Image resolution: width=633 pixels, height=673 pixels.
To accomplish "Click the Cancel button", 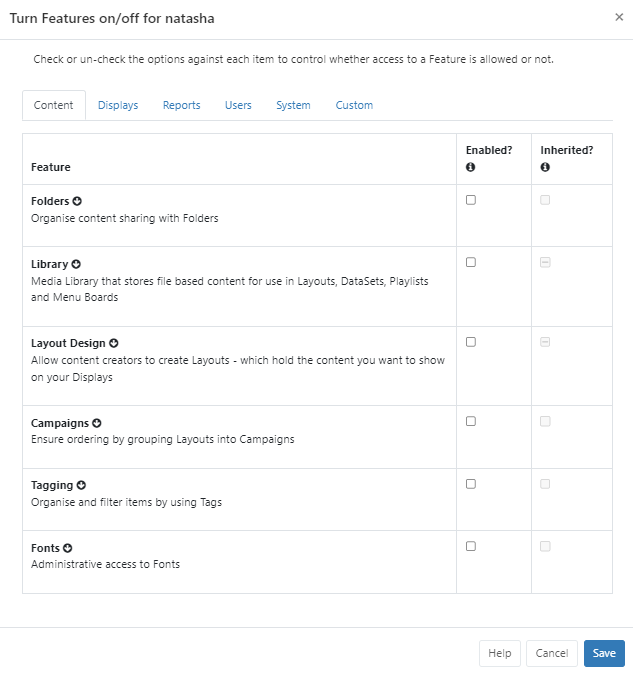I will (x=551, y=653).
